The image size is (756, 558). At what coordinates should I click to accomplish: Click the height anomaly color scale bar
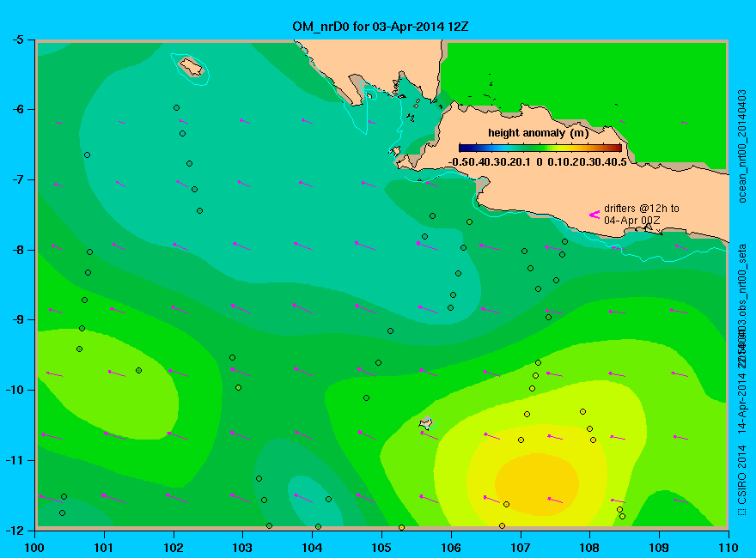[x=540, y=148]
